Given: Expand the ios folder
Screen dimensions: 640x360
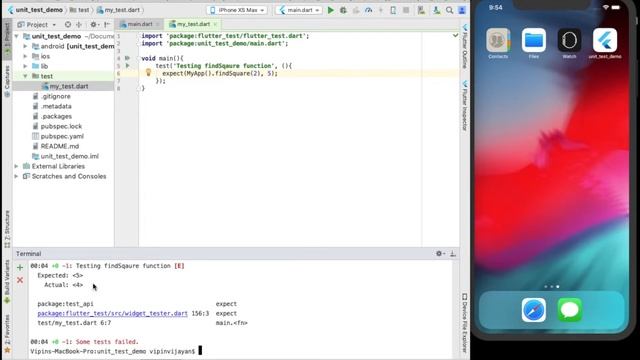Looking at the screenshot, I should click(x=25, y=56).
